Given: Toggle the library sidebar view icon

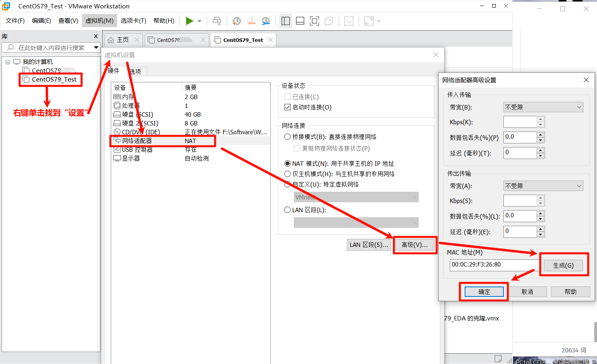Looking at the screenshot, I should tap(286, 21).
